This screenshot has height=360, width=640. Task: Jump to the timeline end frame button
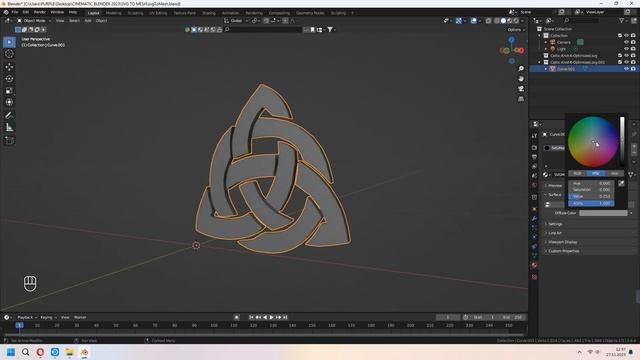coord(285,317)
